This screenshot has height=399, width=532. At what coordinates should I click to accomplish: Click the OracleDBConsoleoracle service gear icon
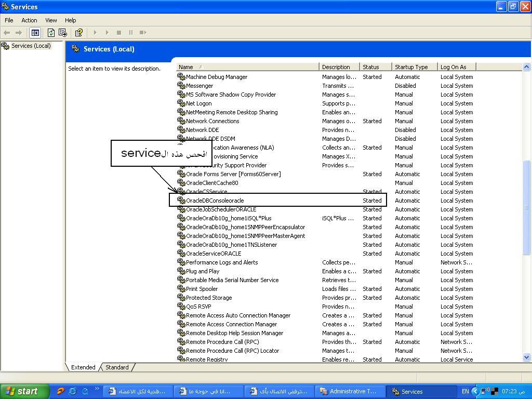[x=181, y=201]
